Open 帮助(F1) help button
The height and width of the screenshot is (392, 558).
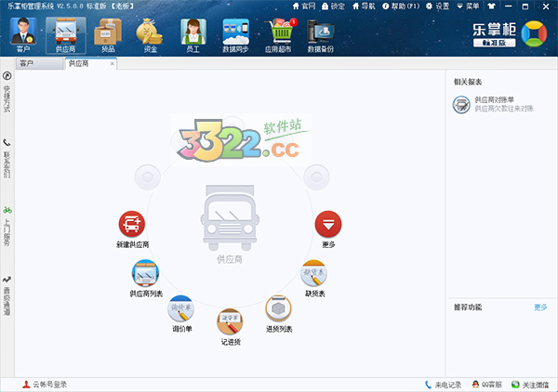click(x=401, y=7)
